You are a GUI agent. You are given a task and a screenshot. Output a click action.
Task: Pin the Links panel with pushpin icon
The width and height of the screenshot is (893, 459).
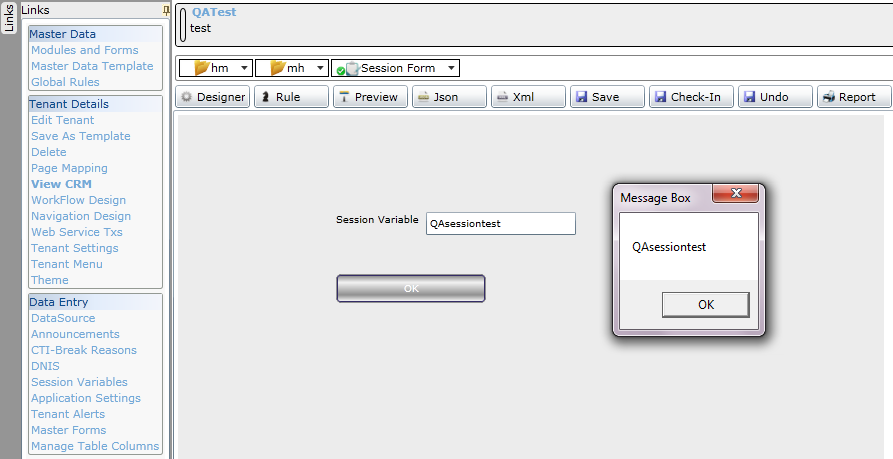(166, 10)
